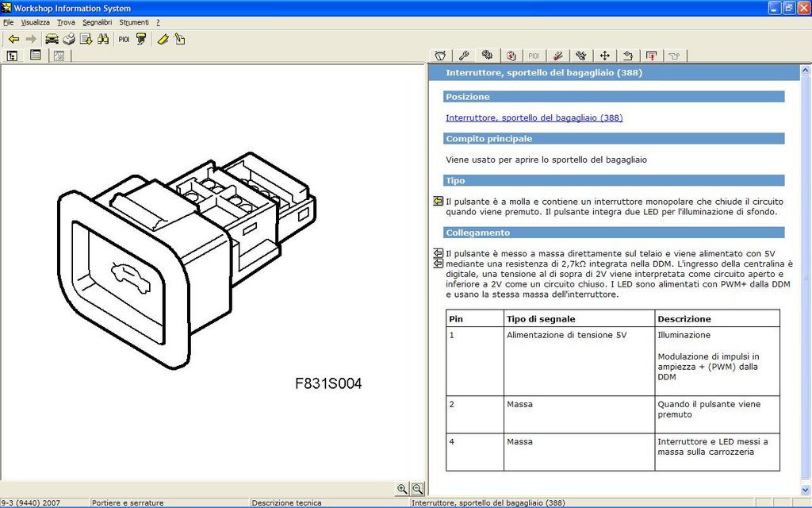Click the lower arrow icon beside Collegamento paragraph
The height and width of the screenshot is (508, 812).
tap(438, 264)
